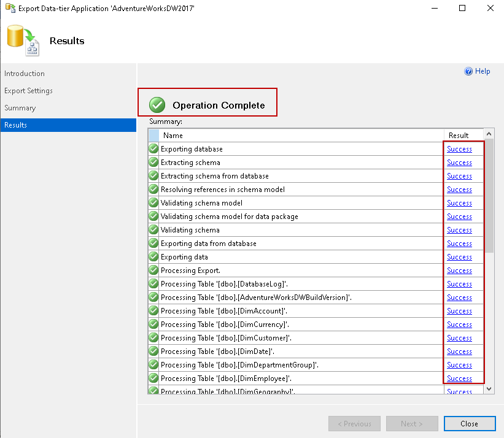Click the scroll up arrow of results list
The image size is (504, 438).
tap(489, 134)
